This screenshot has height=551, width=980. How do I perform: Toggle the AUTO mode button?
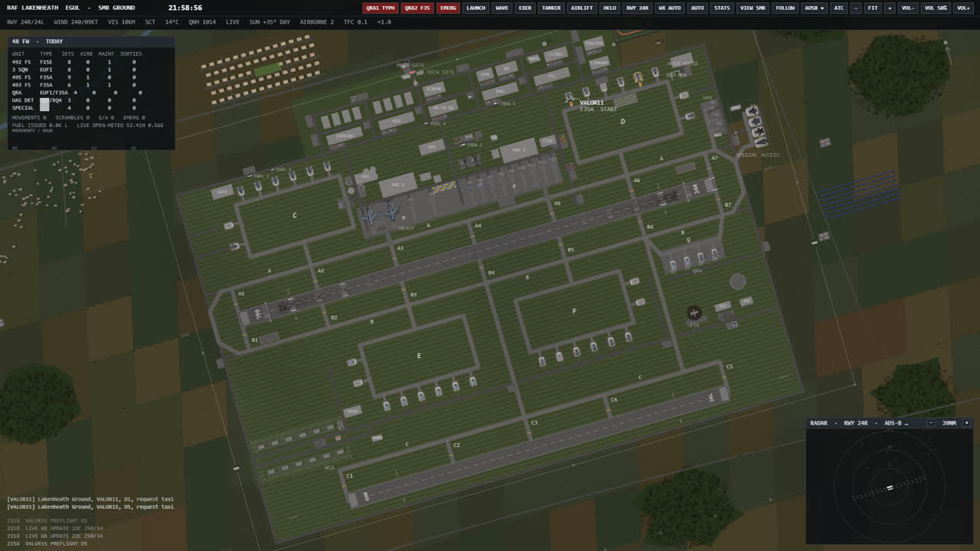click(697, 8)
